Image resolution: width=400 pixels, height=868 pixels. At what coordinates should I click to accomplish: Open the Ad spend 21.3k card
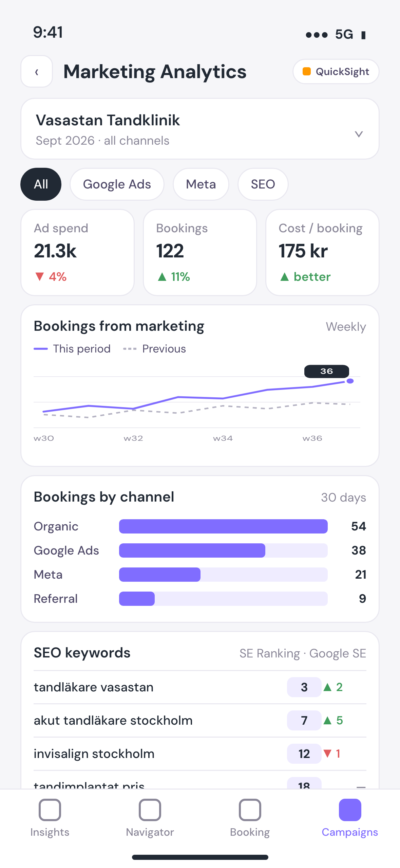tap(78, 252)
